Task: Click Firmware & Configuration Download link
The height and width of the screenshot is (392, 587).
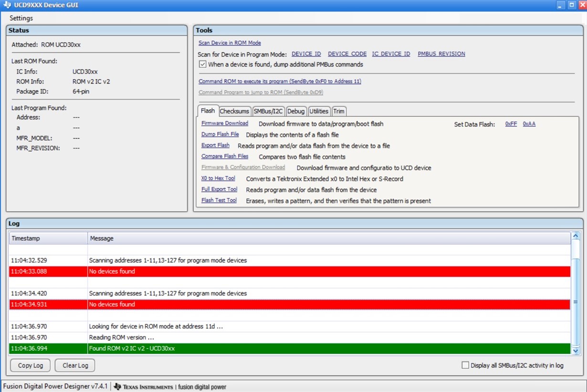Action: point(243,167)
